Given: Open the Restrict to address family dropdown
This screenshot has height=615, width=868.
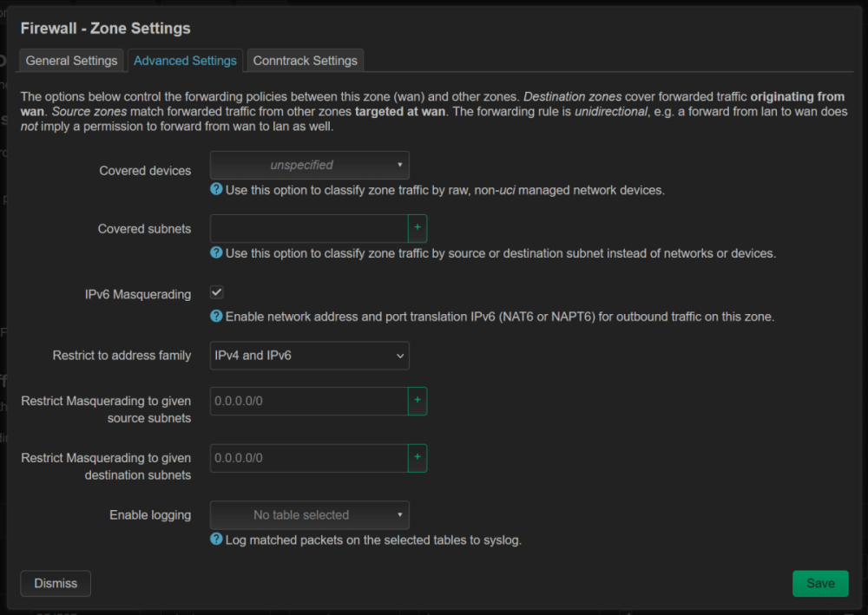Looking at the screenshot, I should [309, 355].
